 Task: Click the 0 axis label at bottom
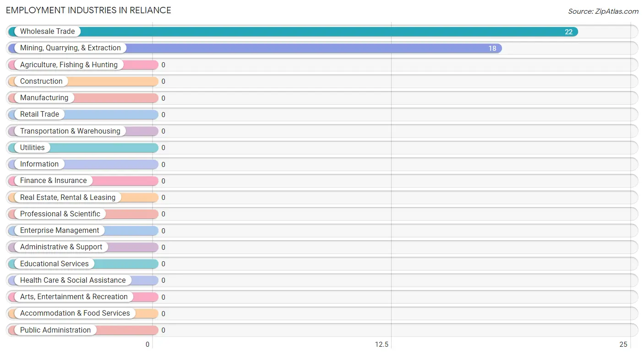(x=147, y=344)
